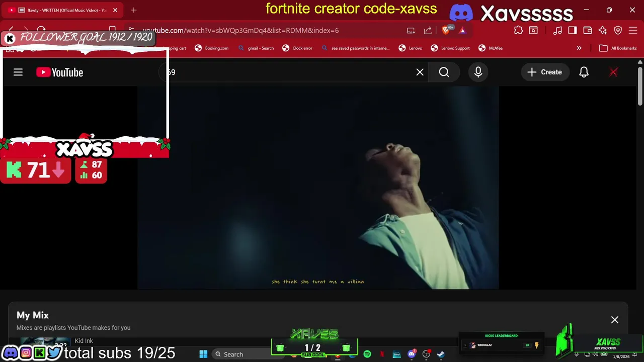Viewport: 644px width, 362px height.
Task: Open the Leo AI sparkle icon
Action: [x=603, y=30]
